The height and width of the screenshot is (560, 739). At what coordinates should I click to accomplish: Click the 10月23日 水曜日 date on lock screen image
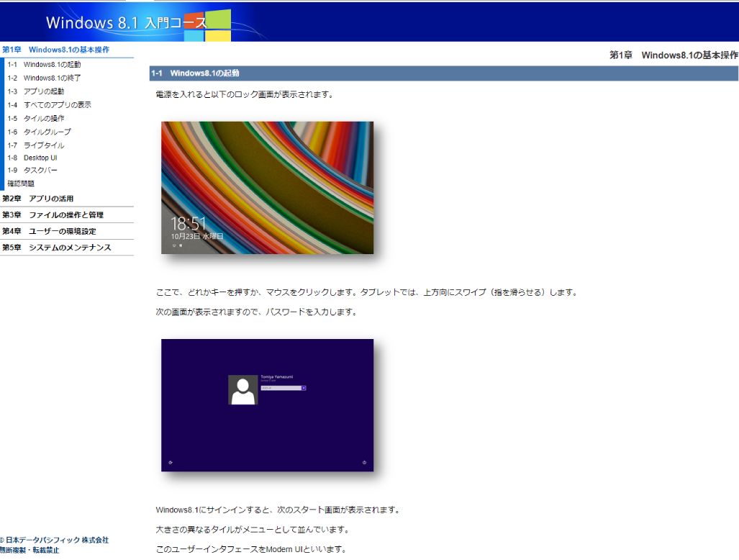(197, 236)
